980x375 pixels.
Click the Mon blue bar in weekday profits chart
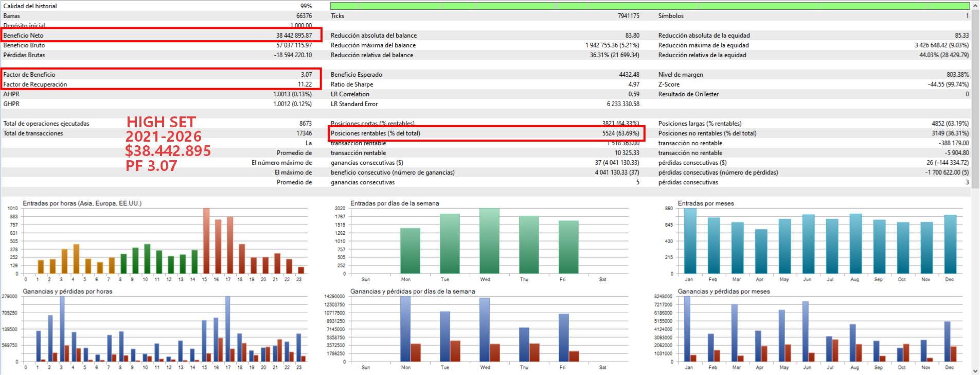[x=405, y=329]
